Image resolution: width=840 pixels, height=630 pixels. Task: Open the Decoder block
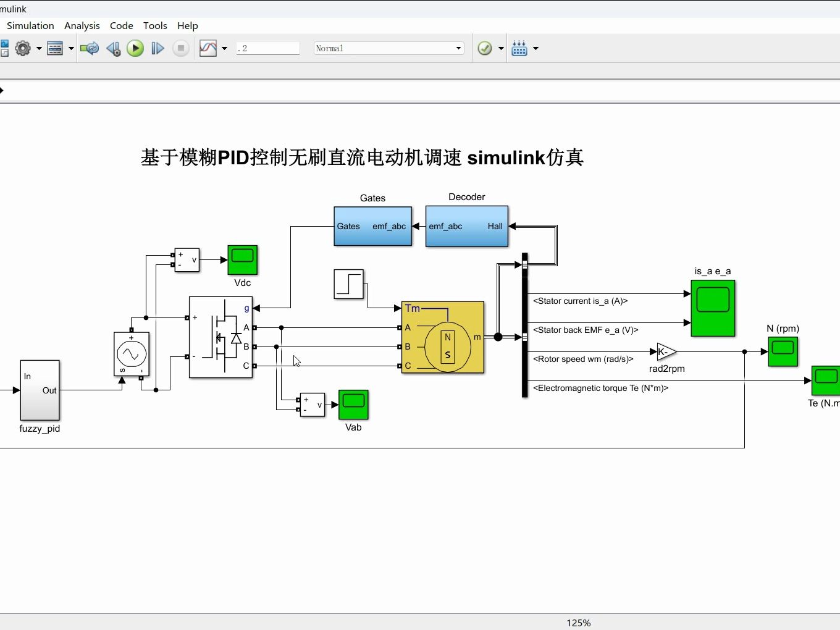(466, 227)
